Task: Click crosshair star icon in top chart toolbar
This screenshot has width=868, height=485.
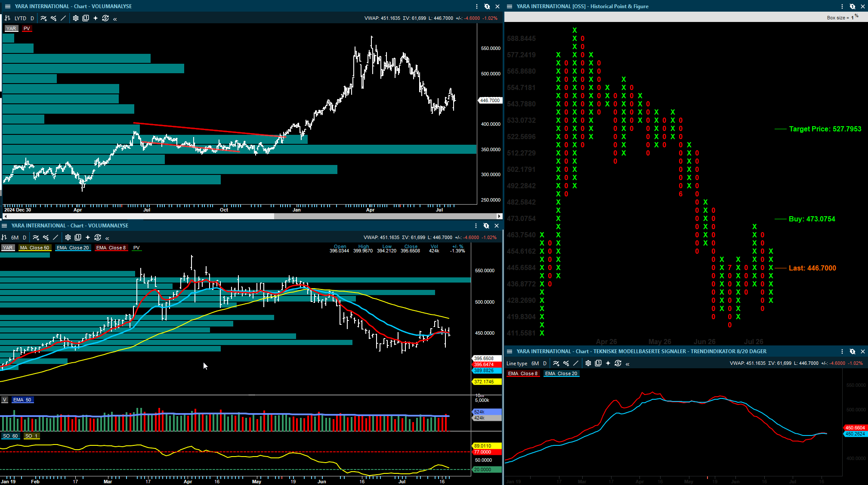Action: pyautogui.click(x=96, y=18)
